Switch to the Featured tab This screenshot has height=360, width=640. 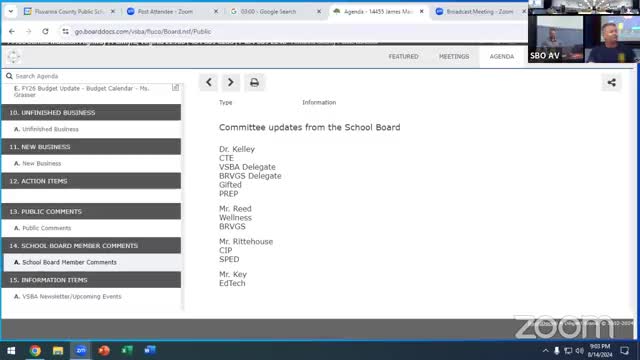click(403, 56)
